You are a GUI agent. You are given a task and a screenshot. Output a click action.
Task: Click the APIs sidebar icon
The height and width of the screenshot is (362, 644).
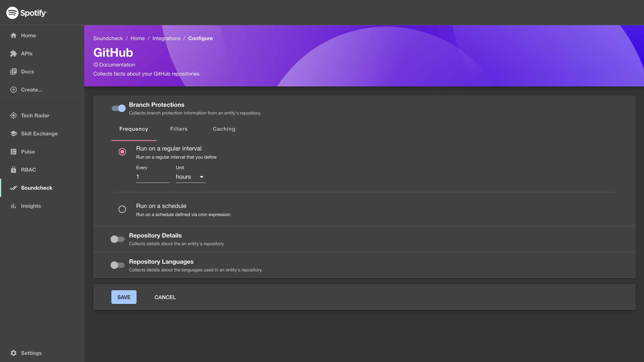pyautogui.click(x=12, y=53)
